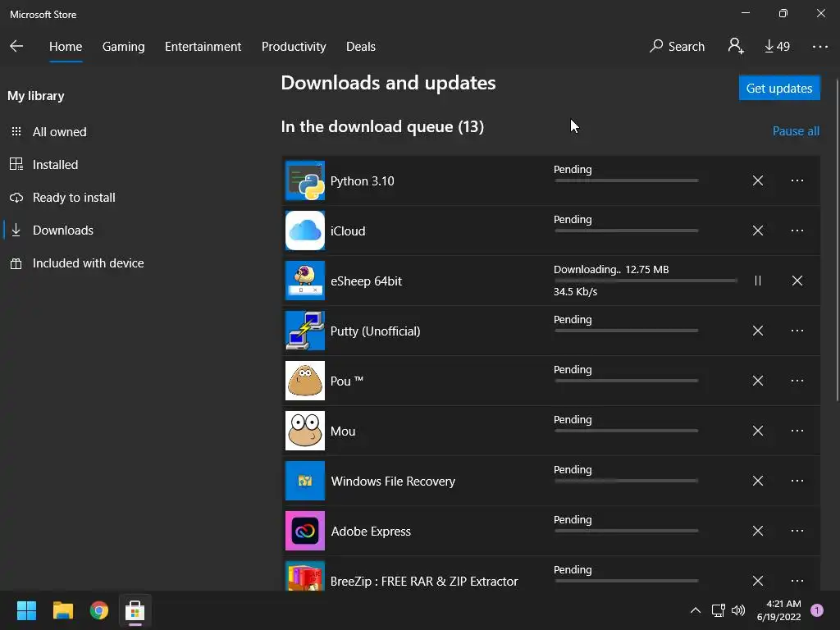
Task: Cancel the Windows File Recovery download
Action: coord(757,481)
